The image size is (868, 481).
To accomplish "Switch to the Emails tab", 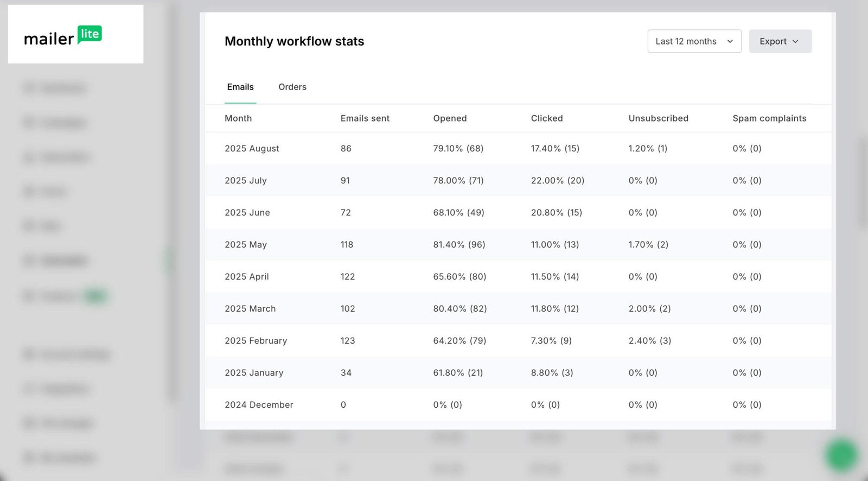I will (x=240, y=87).
